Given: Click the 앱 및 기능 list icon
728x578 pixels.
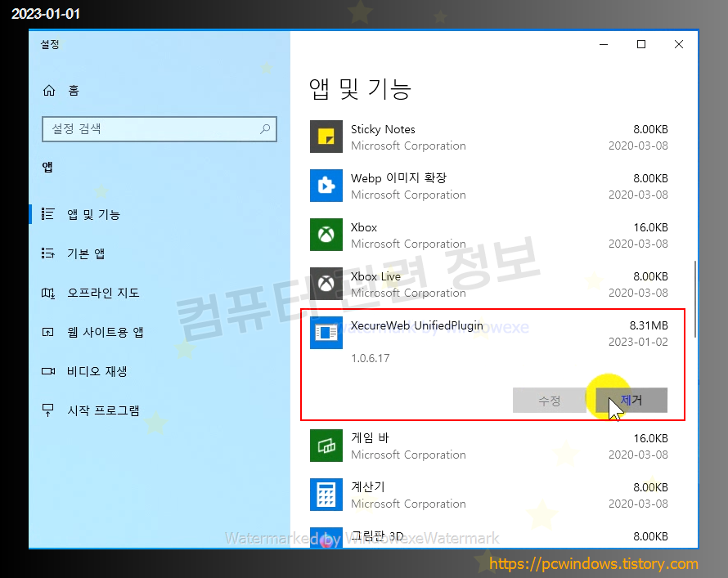Looking at the screenshot, I should point(47,214).
